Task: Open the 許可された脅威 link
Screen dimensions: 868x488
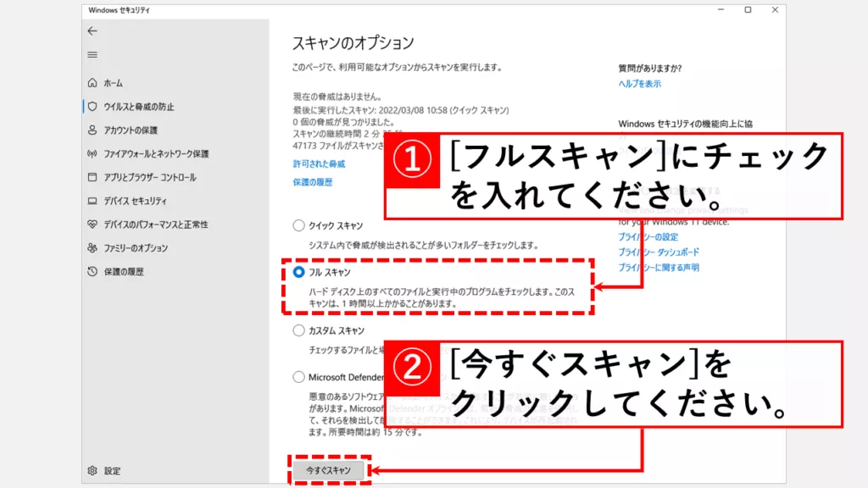Action: (319, 164)
